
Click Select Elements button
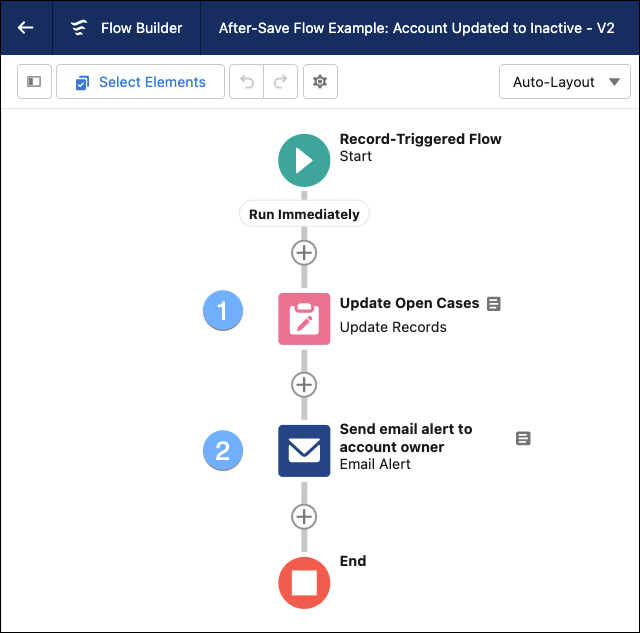coord(140,82)
